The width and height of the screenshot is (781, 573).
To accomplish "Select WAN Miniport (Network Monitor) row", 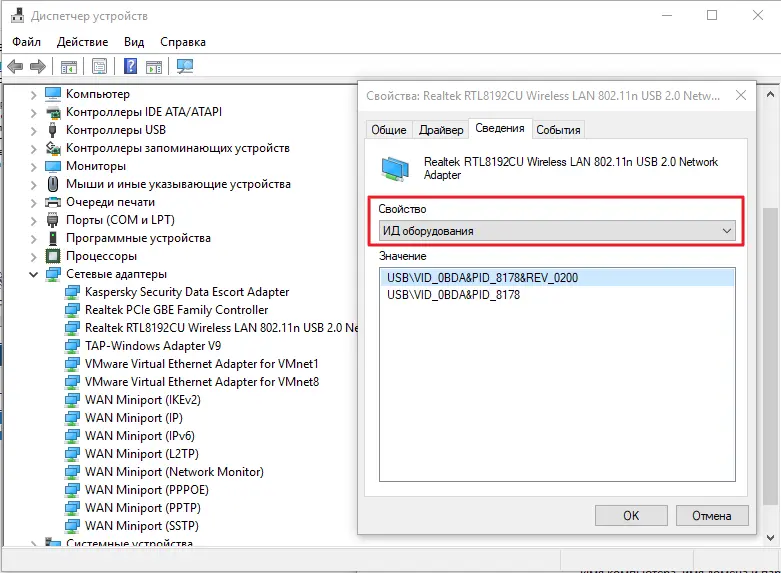I will tap(174, 472).
